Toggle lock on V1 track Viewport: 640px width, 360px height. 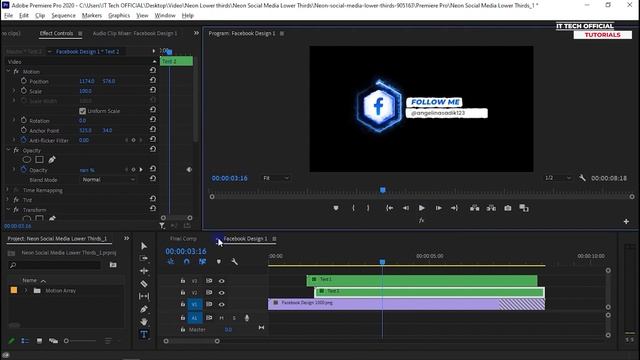point(183,304)
